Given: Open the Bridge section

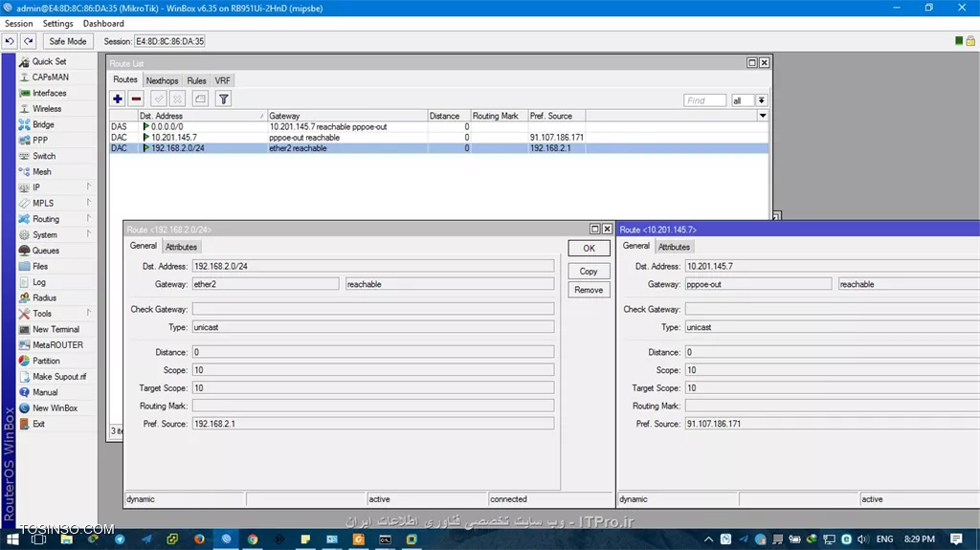Looking at the screenshot, I should [x=43, y=124].
